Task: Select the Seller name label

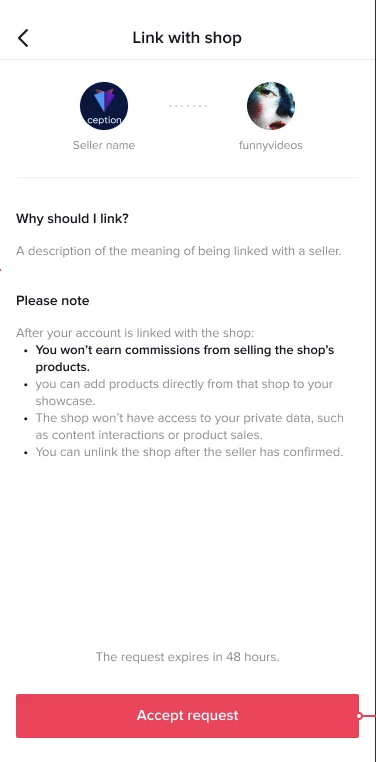Action: (104, 145)
